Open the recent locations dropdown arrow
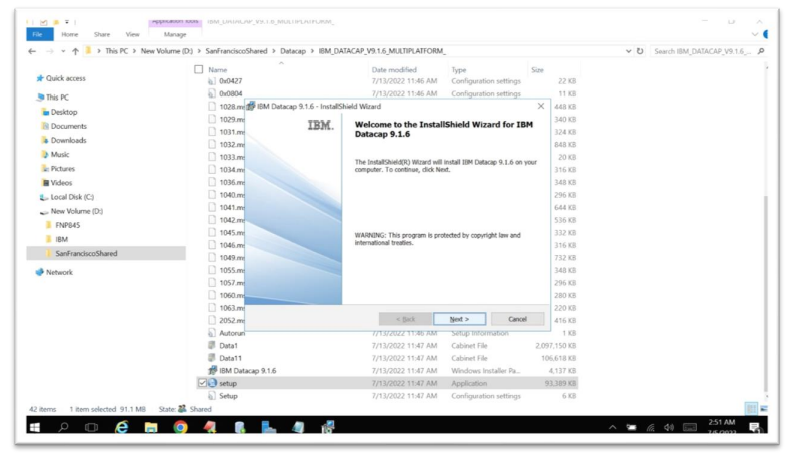 pyautogui.click(x=63, y=51)
